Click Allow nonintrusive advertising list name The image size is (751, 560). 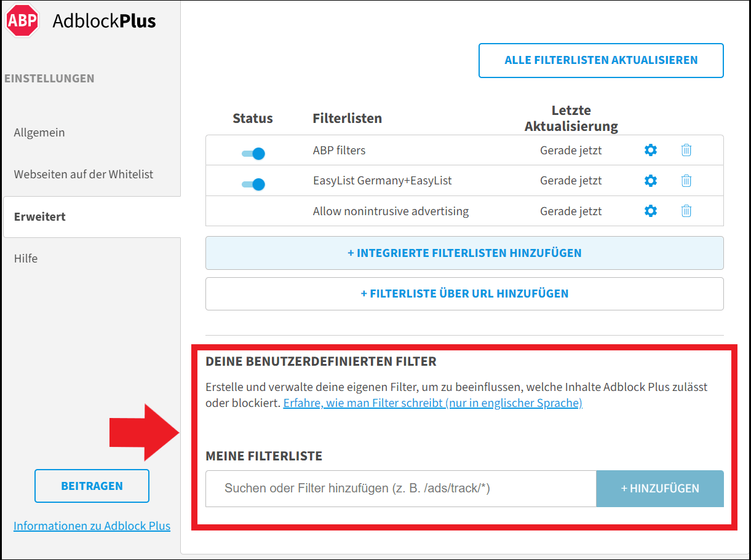click(x=391, y=211)
